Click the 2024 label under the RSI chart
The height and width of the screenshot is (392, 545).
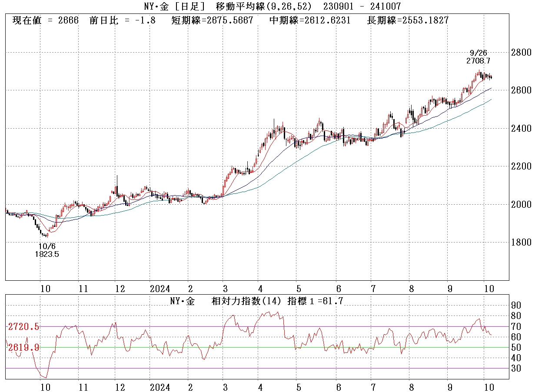point(160,387)
